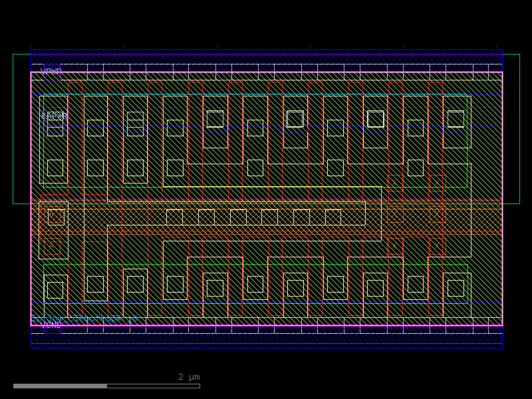Select the lower A pin box
Viewport: 532px width, 399px height.
[52, 246]
